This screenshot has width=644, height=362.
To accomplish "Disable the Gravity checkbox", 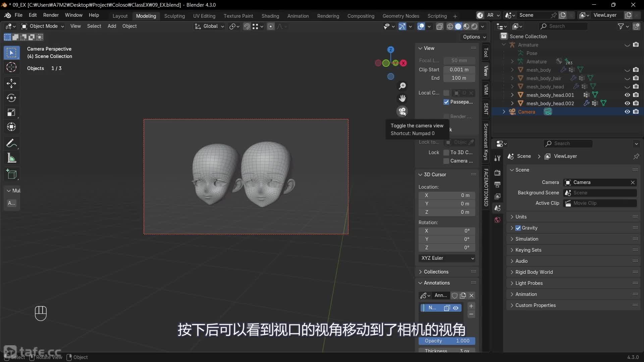I will (518, 228).
